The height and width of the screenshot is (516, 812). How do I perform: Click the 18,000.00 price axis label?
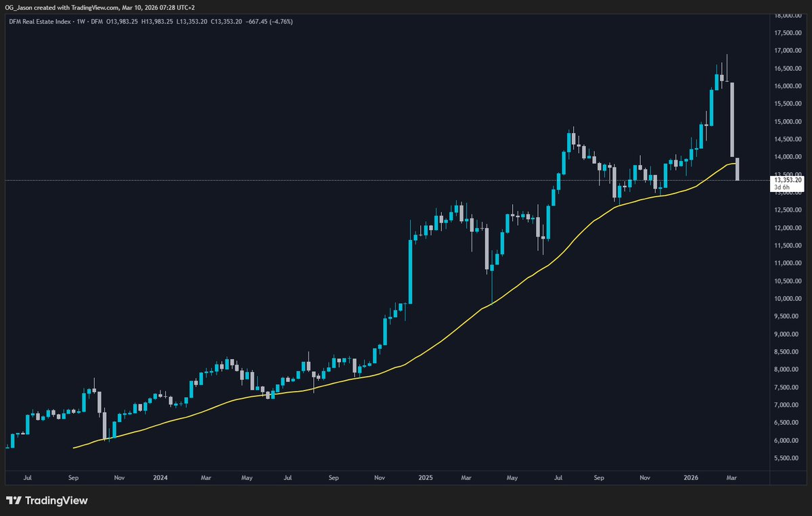(788, 15)
